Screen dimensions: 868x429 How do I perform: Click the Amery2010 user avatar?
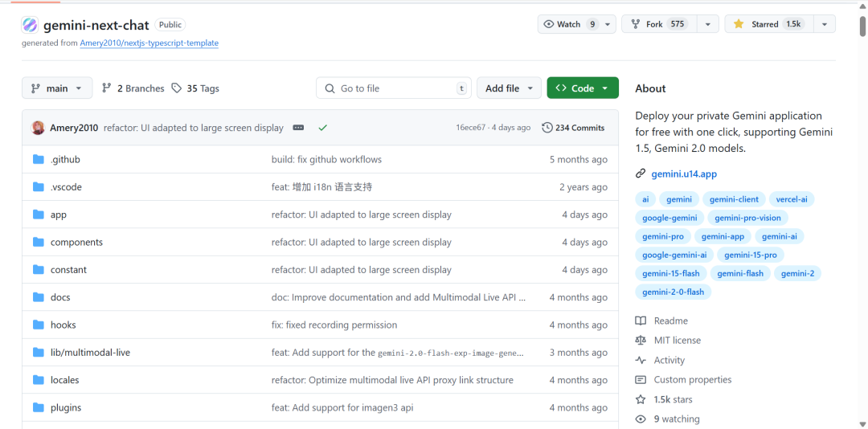tap(38, 128)
